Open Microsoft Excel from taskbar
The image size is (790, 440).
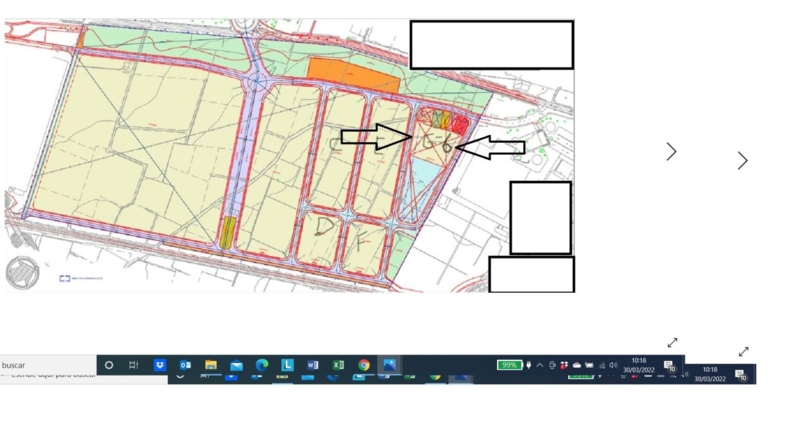(x=338, y=365)
